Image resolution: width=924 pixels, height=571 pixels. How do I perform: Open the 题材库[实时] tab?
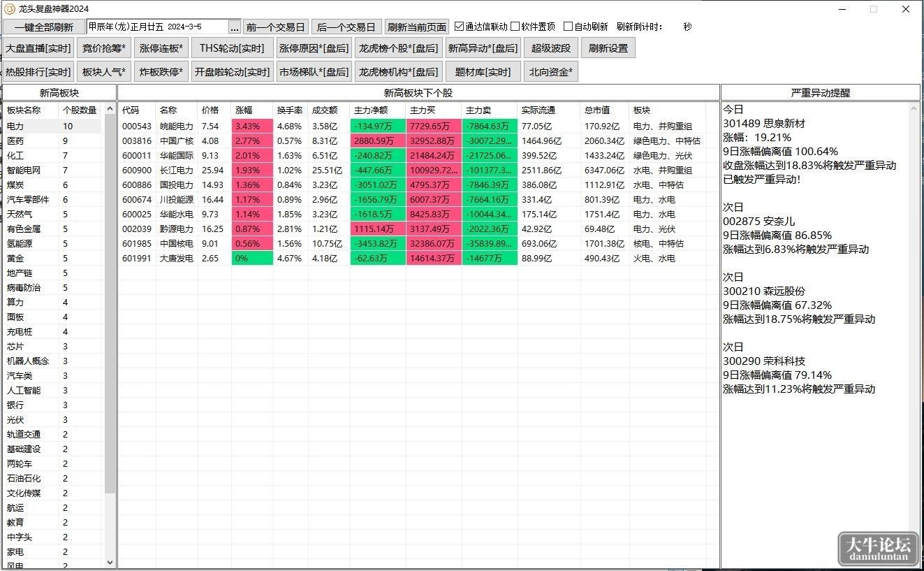(483, 71)
